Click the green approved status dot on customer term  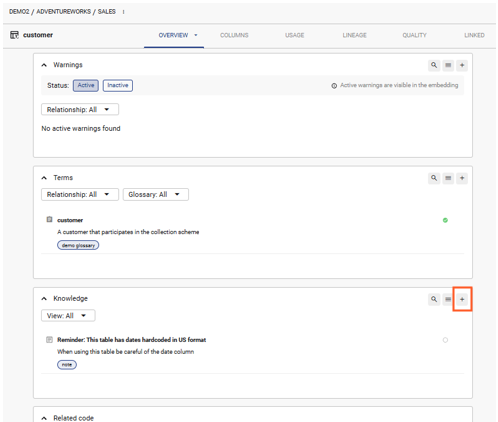445,220
